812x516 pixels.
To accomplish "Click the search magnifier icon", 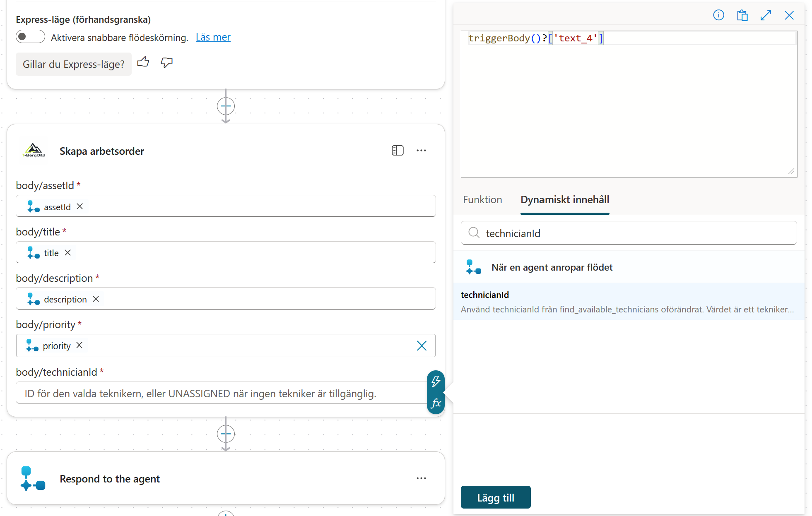I will coord(474,233).
